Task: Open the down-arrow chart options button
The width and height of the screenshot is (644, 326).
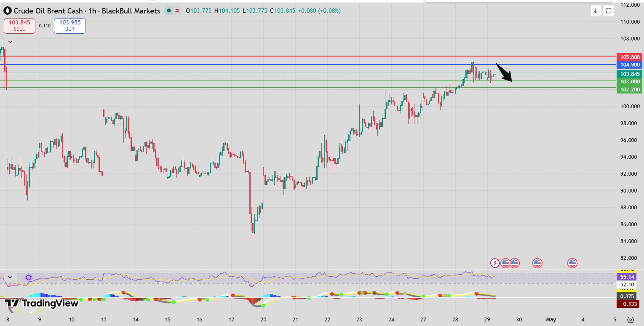Action: pyautogui.click(x=596, y=11)
